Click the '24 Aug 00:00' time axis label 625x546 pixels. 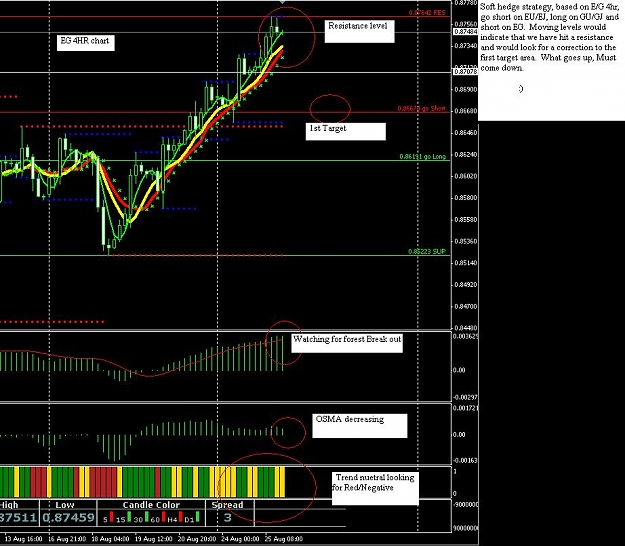coord(240,539)
